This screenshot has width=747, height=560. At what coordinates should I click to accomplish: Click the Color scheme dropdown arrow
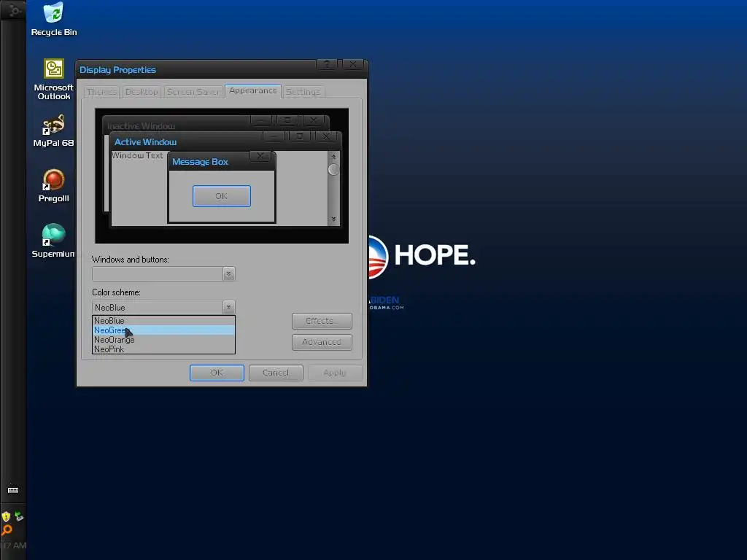[228, 307]
